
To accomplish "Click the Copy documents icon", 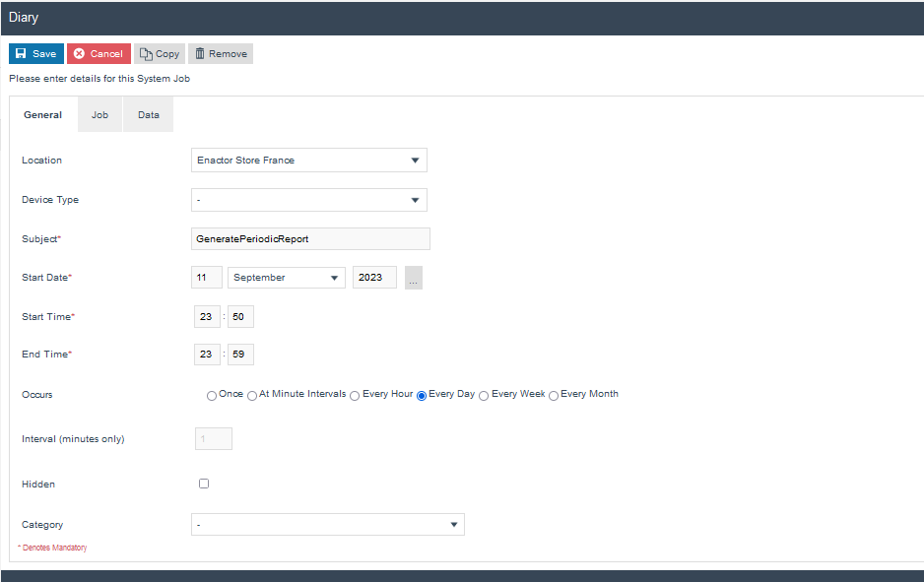I will point(146,54).
